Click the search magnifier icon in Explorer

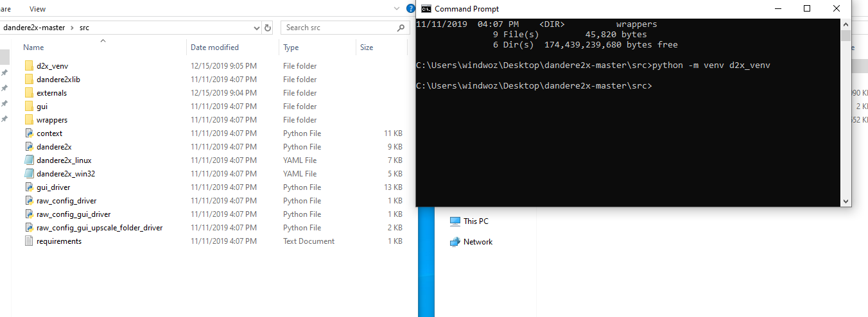click(401, 28)
